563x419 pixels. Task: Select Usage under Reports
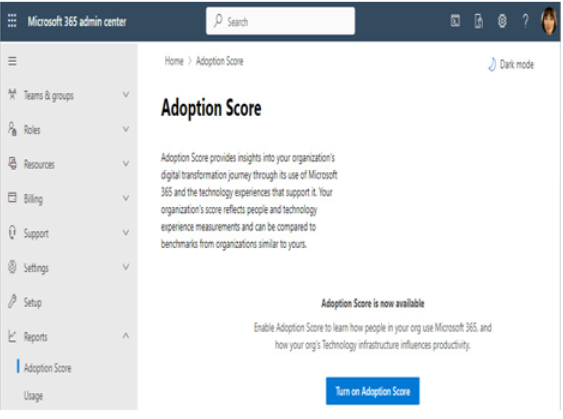33,396
